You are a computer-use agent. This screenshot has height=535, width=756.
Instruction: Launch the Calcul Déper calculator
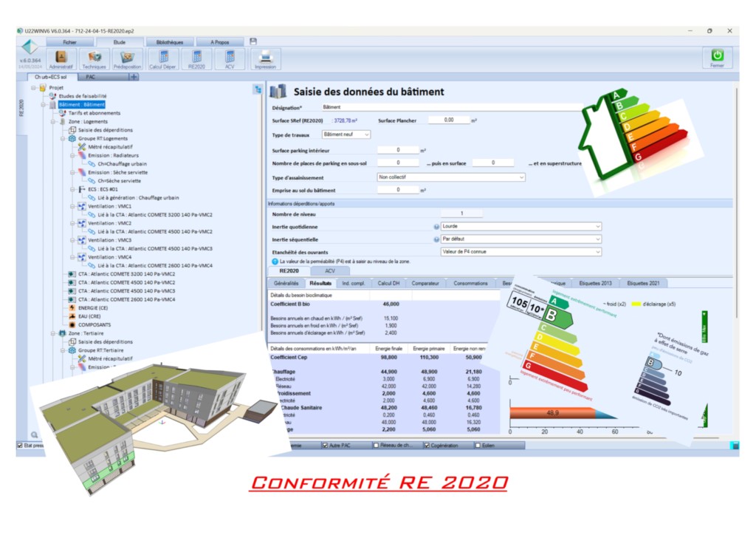163,59
